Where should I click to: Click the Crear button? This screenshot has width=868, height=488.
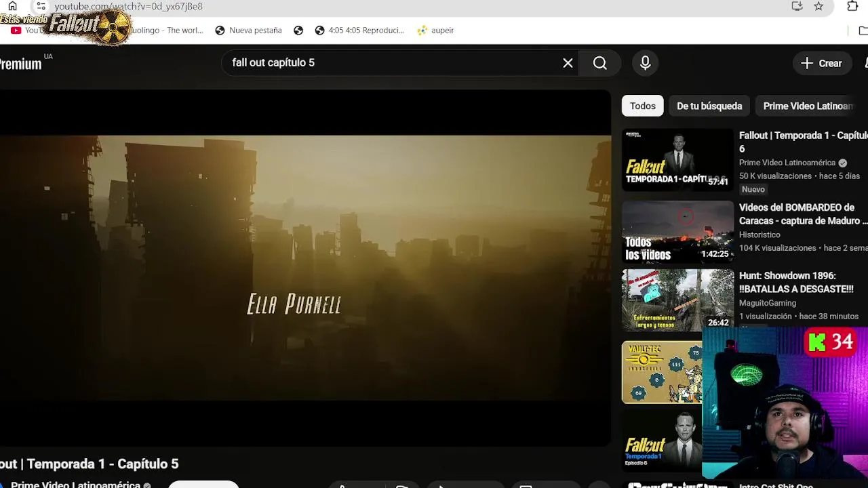(821, 63)
